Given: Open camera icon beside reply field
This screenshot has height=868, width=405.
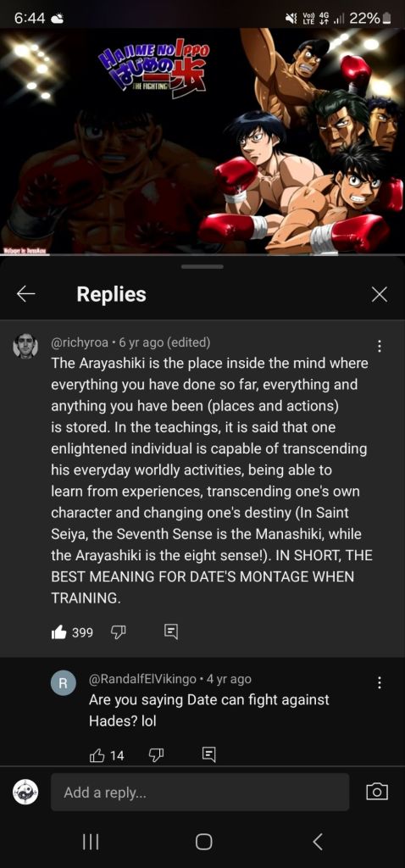Looking at the screenshot, I should click(x=377, y=793).
